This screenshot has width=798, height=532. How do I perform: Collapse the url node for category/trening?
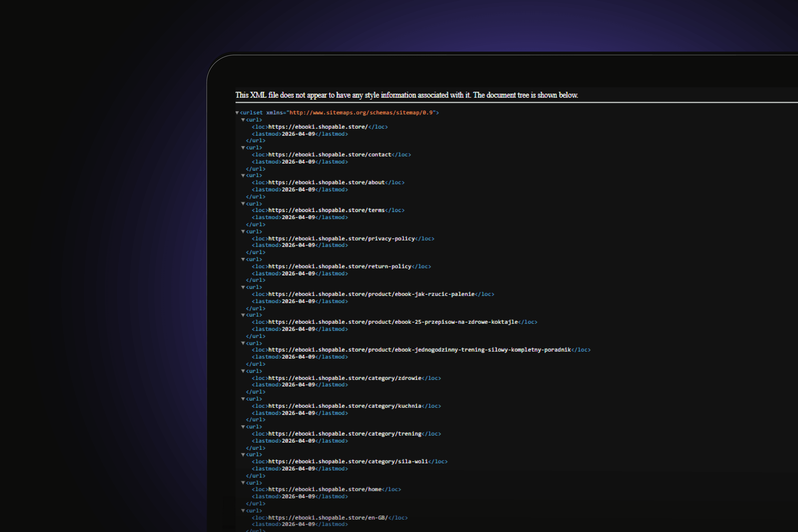click(x=243, y=426)
